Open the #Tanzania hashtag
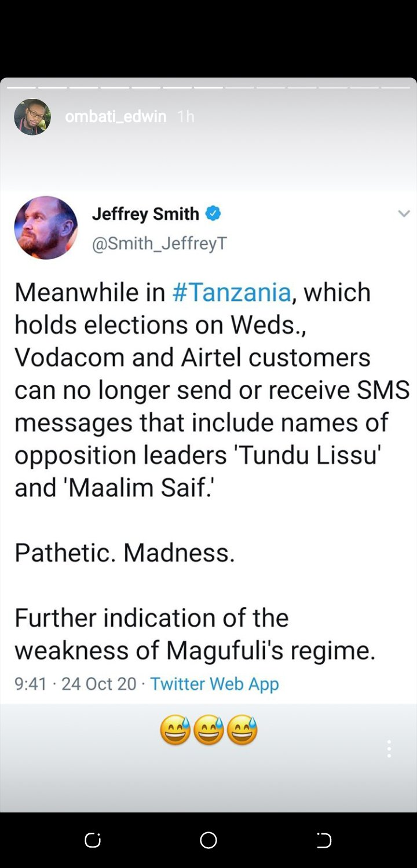This screenshot has height=868, width=417. pos(232,292)
